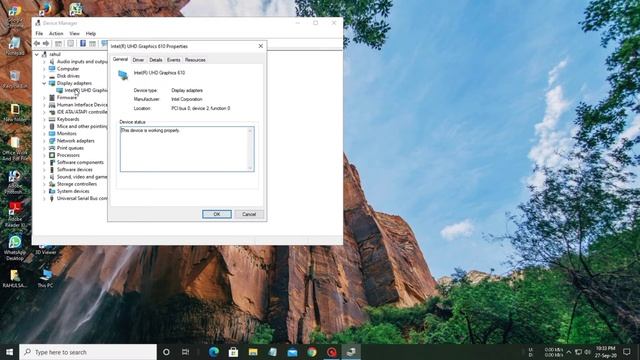640x360 pixels.
Task: Open WhatsApp Desktop shortcut on desktop
Action: click(15, 248)
